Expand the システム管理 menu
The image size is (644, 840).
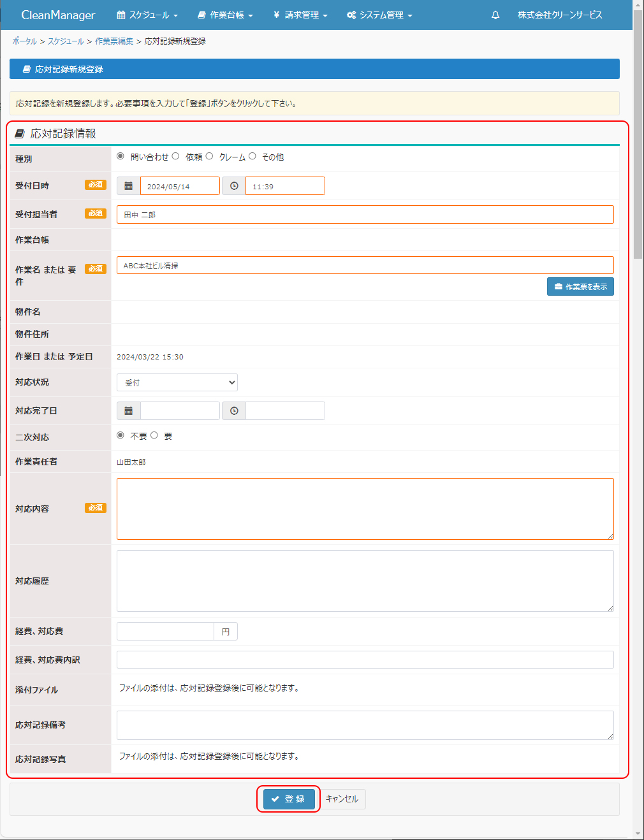point(379,15)
